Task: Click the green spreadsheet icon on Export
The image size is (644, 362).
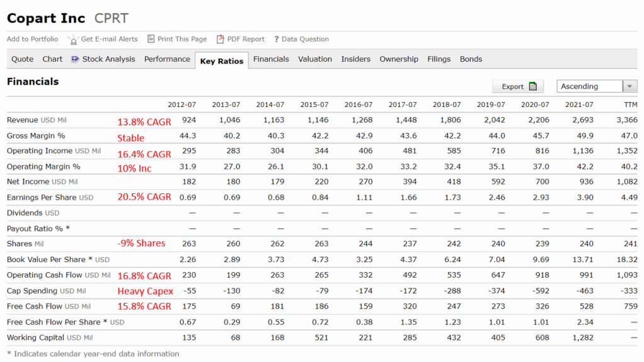Action: coord(533,86)
